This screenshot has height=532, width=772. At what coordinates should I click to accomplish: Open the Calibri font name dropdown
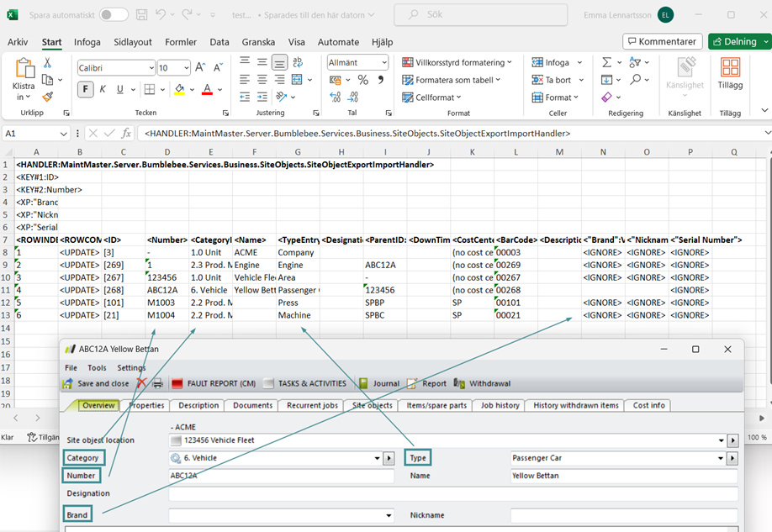point(151,68)
